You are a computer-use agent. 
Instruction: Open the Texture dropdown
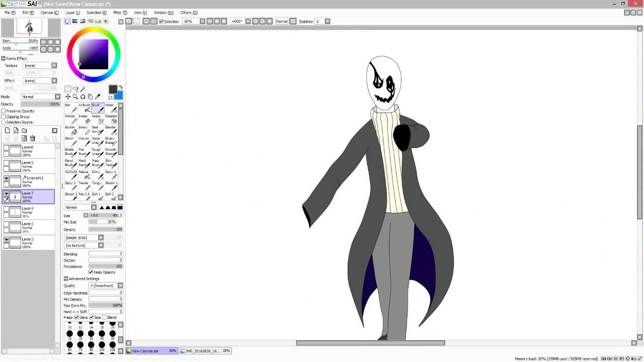point(54,65)
